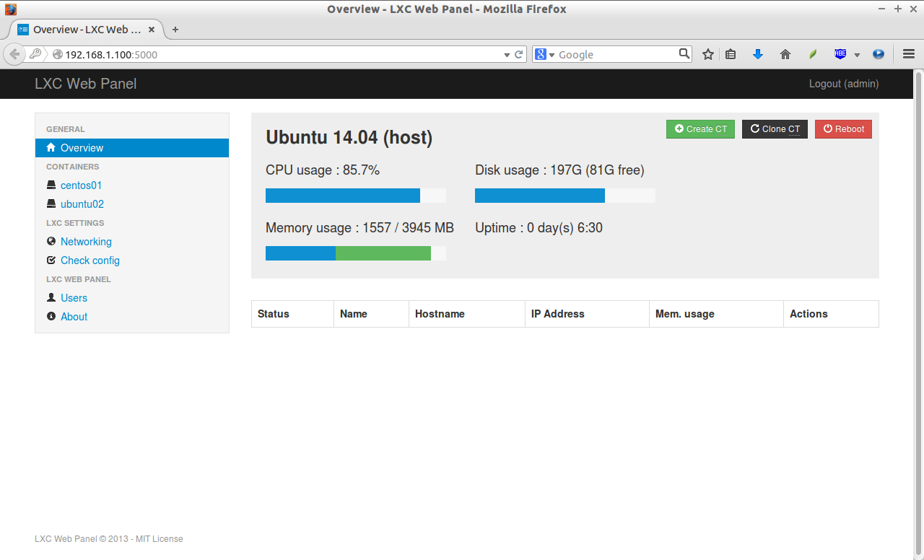Image resolution: width=924 pixels, height=560 pixels.
Task: Click the green leaf extension icon
Action: [813, 54]
